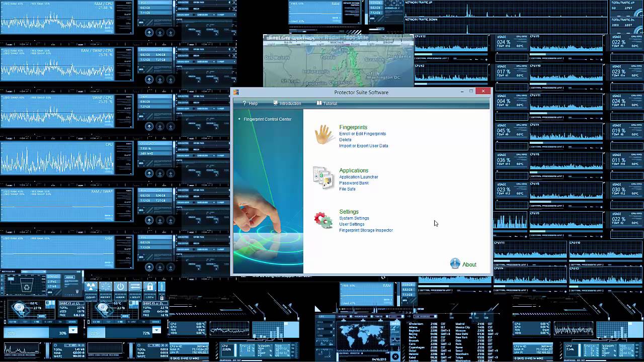
Task: Click the 70% / 30% drive usage bar
Action: (36, 332)
